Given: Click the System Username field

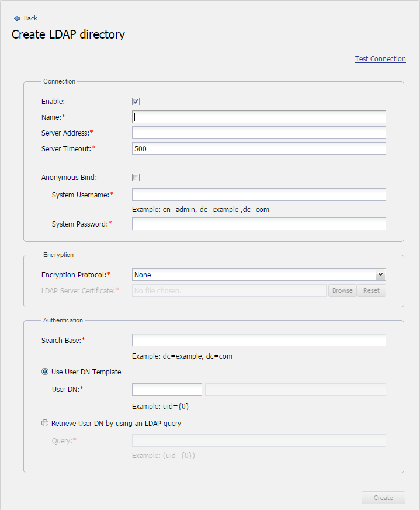Looking at the screenshot, I should (259, 195).
